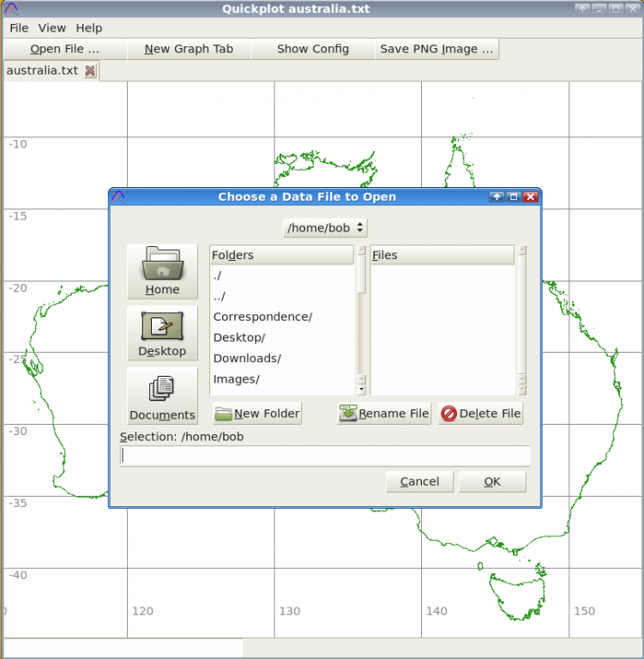The height and width of the screenshot is (659, 644).
Task: Select the Downloads/ folder in the list
Action: [x=248, y=358]
